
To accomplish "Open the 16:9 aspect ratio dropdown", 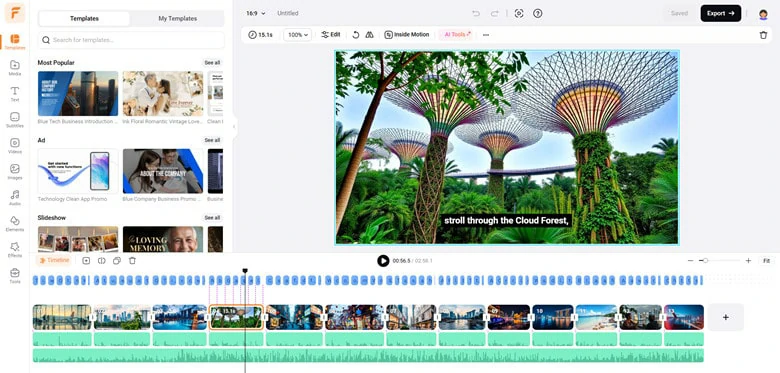I will (x=256, y=13).
